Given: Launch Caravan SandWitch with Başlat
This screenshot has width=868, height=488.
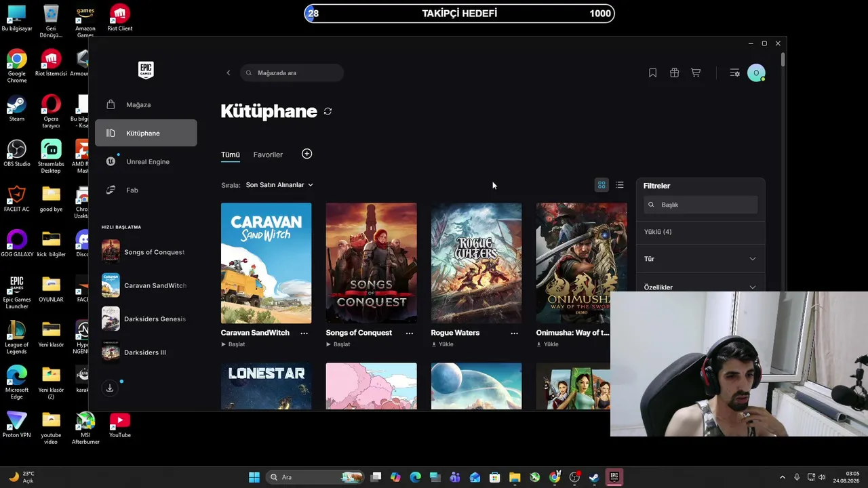Looking at the screenshot, I should [233, 344].
